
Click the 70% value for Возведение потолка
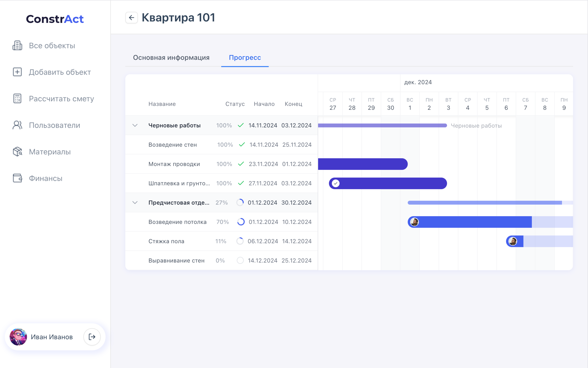(x=223, y=222)
